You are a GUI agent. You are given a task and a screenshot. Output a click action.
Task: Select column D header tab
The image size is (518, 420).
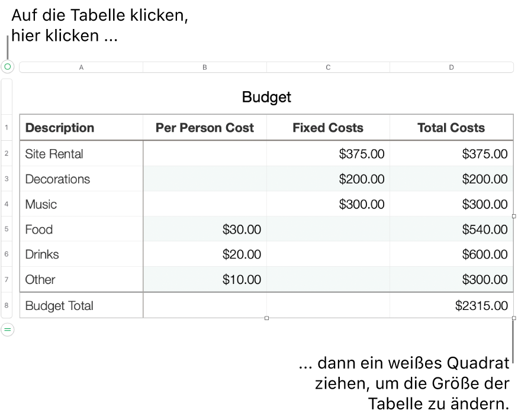[451, 67]
